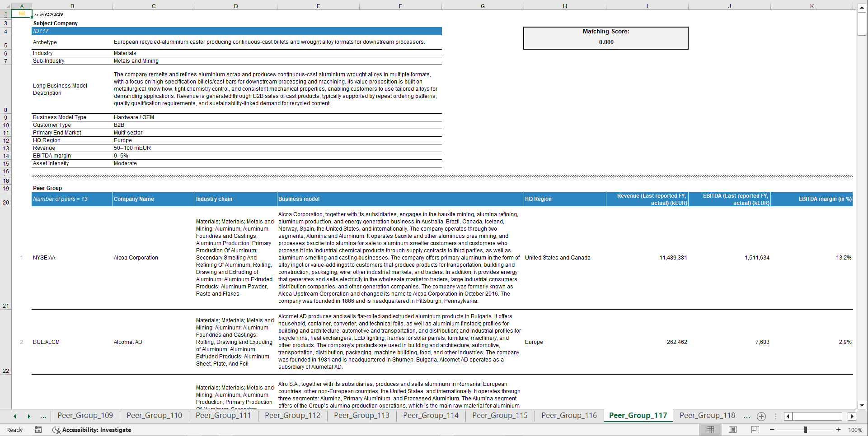The height and width of the screenshot is (436, 868).
Task: Select column header J
Action: [730, 6]
